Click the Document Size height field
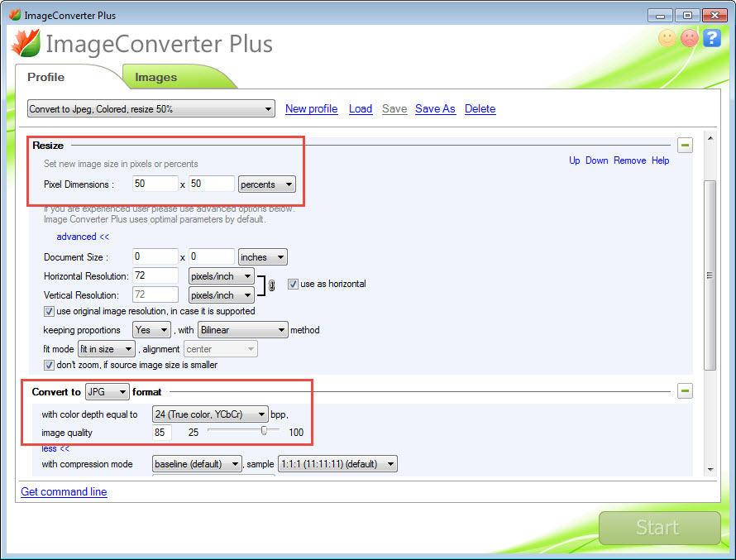736x560 pixels. pos(211,256)
